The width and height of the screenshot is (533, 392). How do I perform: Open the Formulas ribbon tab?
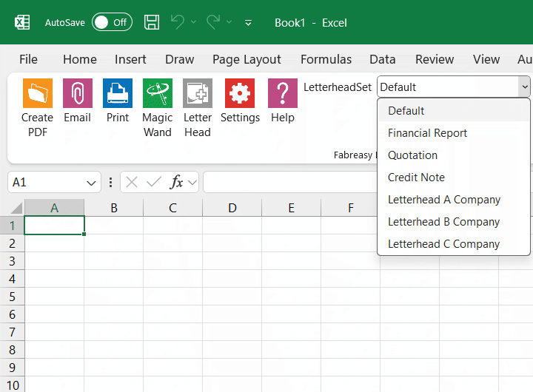point(326,60)
